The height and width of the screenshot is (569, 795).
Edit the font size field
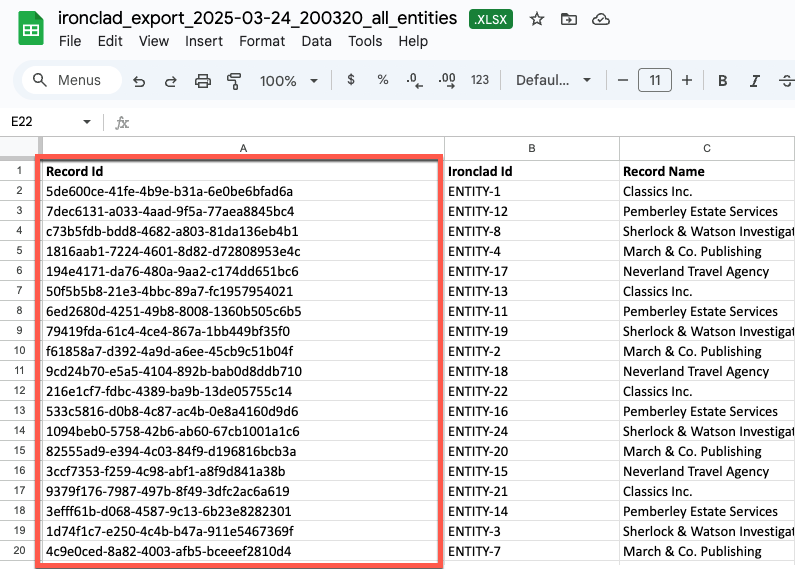(x=655, y=80)
